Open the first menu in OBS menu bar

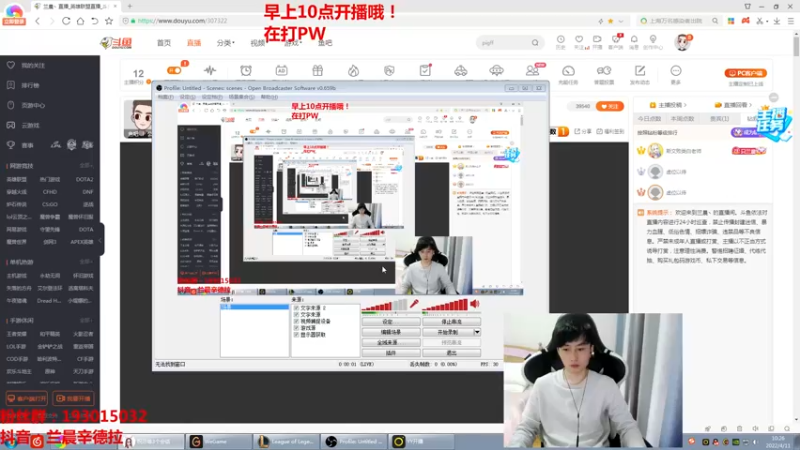(x=165, y=97)
